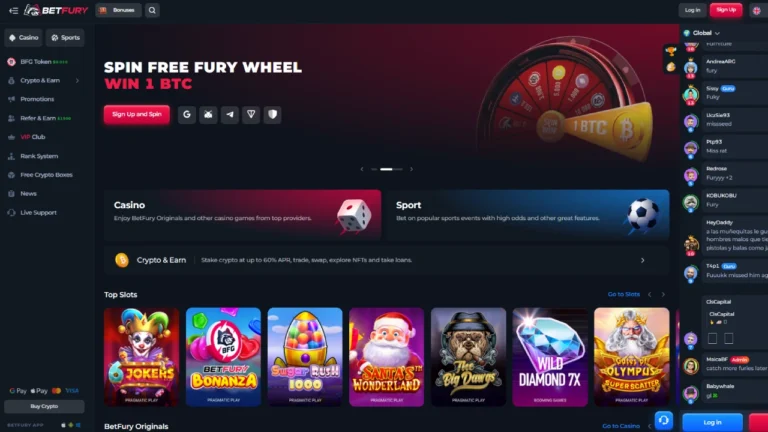Click the shield wallet sign-in icon

coord(272,115)
